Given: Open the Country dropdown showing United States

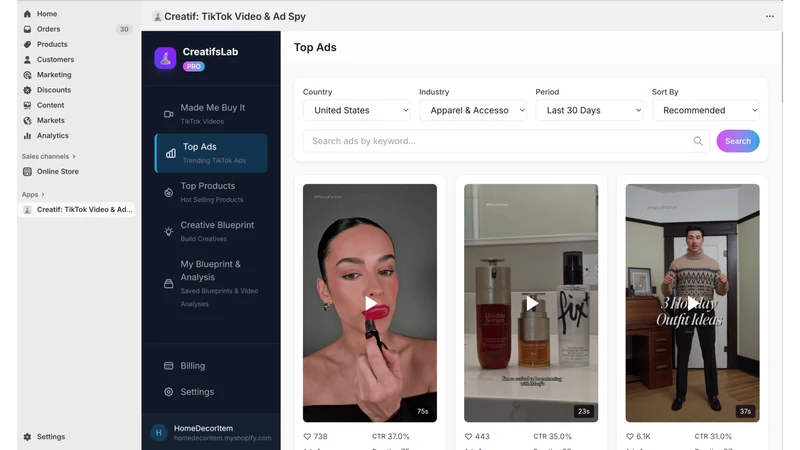Looking at the screenshot, I should (x=357, y=110).
